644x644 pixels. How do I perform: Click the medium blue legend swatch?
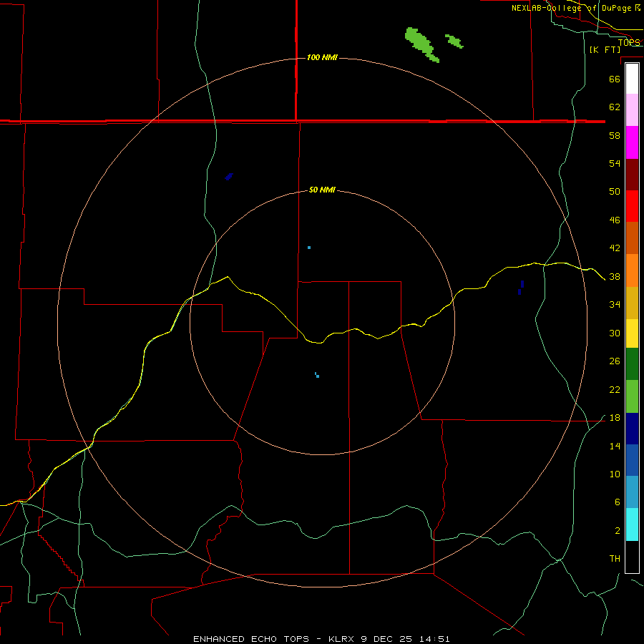[x=632, y=460]
